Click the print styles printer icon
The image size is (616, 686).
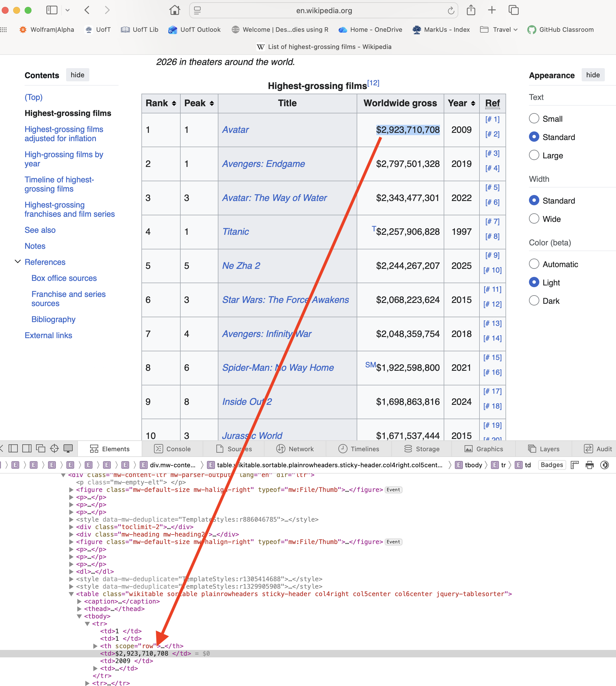[x=590, y=465]
